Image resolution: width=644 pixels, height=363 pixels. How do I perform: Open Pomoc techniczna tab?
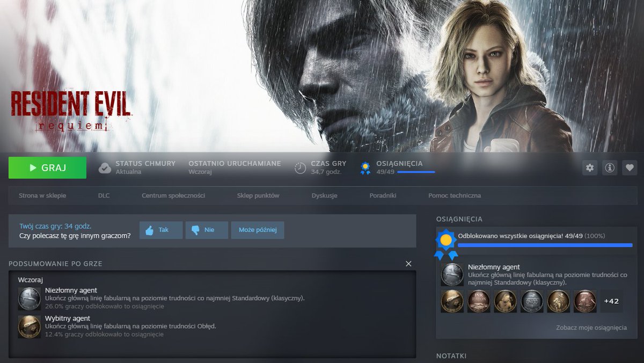(x=455, y=195)
